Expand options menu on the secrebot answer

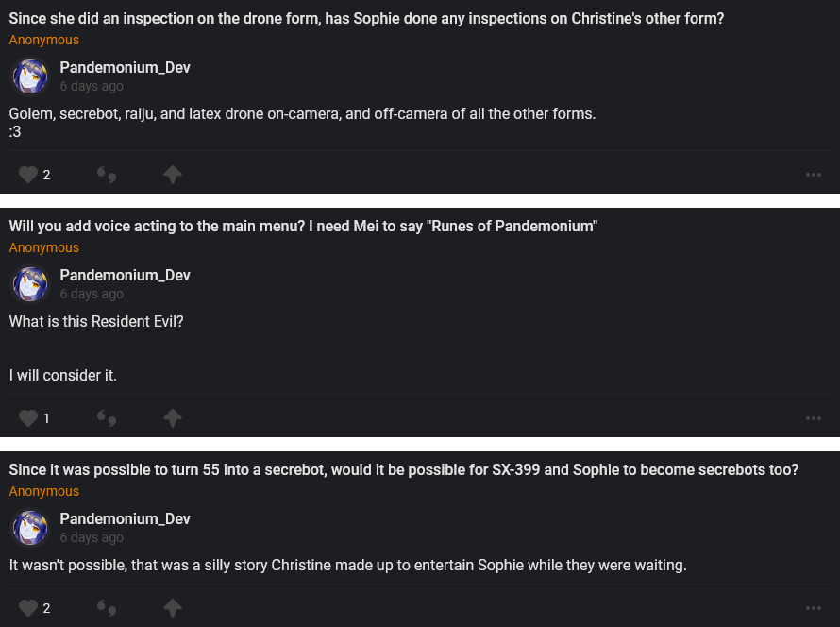[x=813, y=607]
